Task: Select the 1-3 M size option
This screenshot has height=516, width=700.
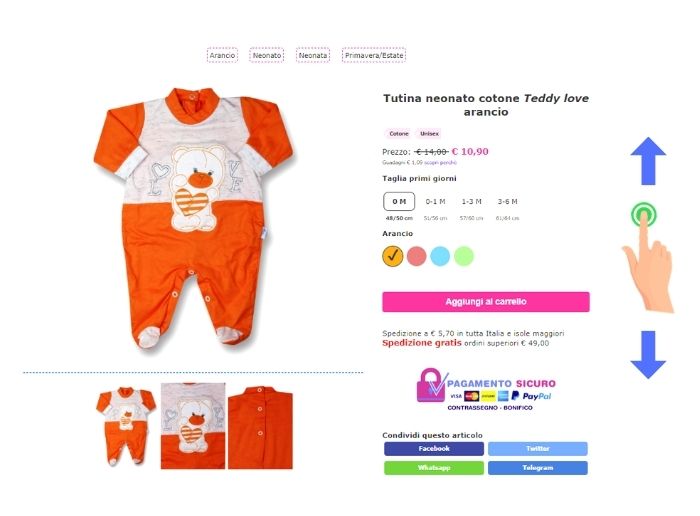Action: click(471, 202)
